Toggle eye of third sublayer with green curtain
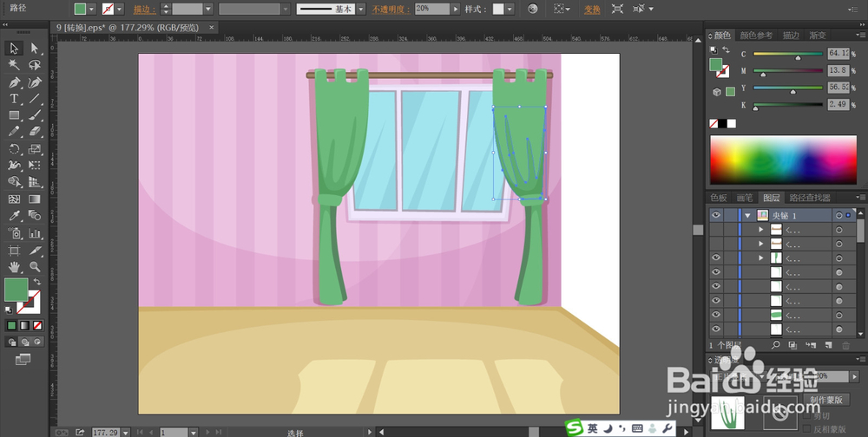This screenshot has height=437, width=868. pyautogui.click(x=716, y=258)
